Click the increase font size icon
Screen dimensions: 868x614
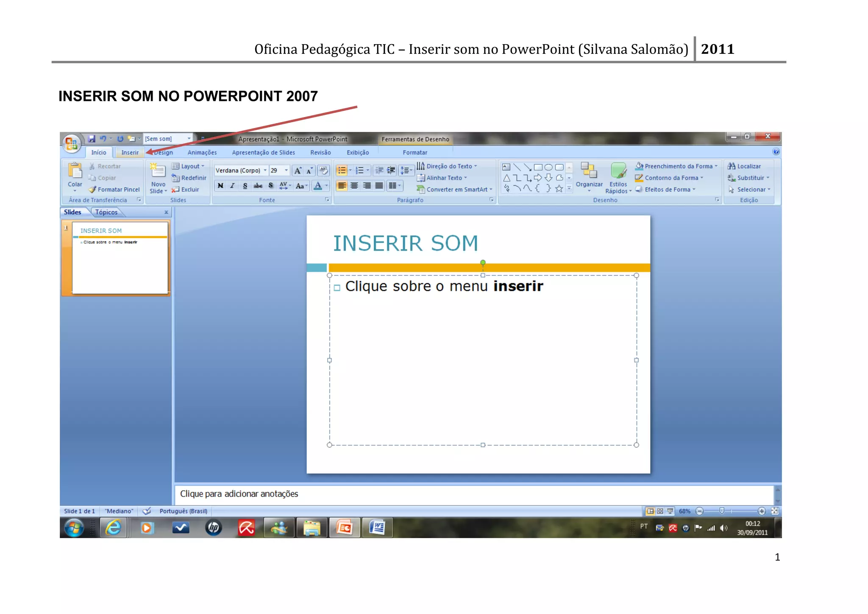[298, 170]
